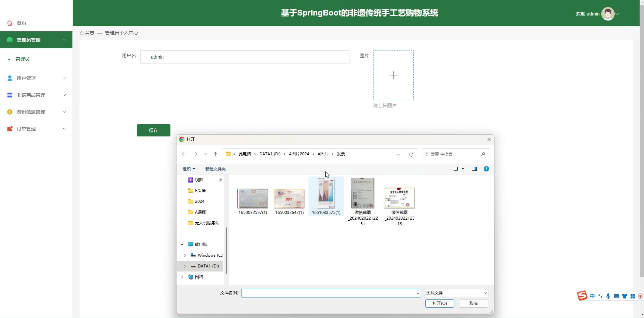
Task: Select 管理员 submenu item
Action: [23, 59]
